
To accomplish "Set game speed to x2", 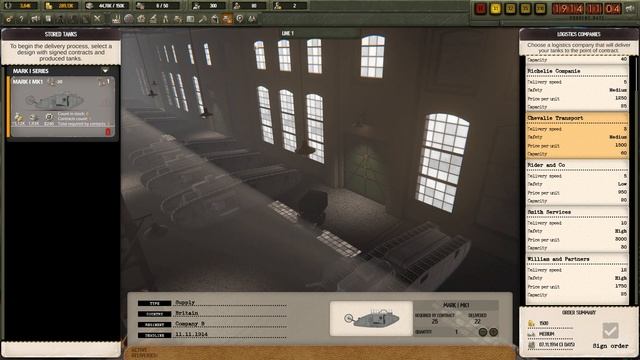I will (x=510, y=9).
